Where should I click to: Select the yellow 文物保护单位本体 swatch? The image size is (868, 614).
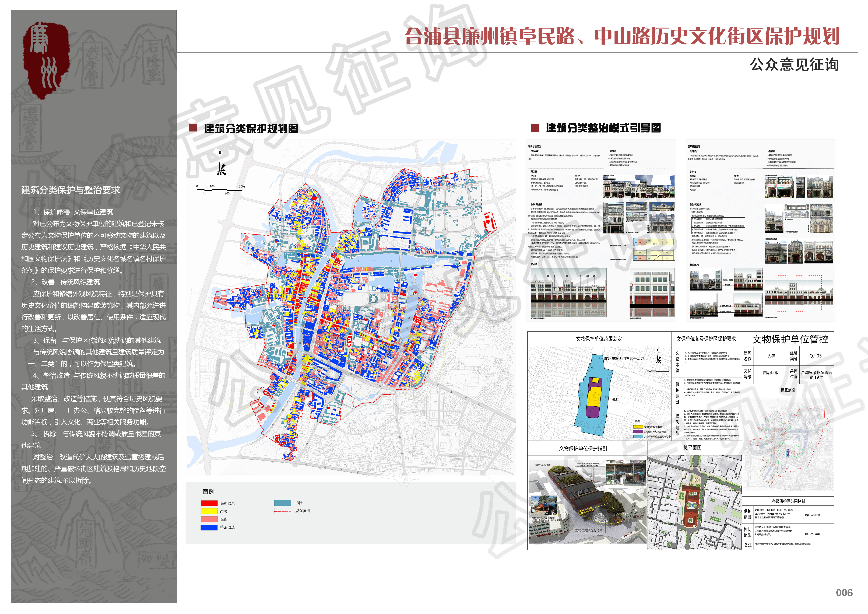[638, 427]
